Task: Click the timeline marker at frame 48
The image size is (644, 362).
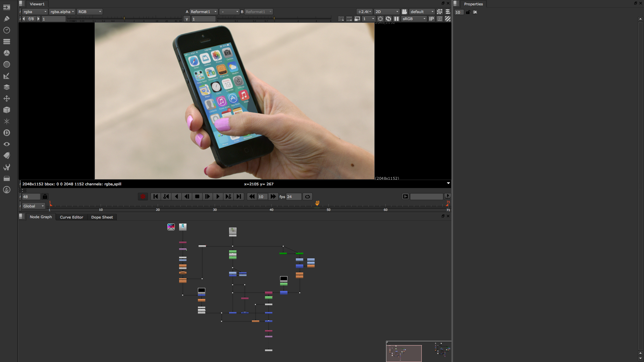Action: (x=317, y=204)
